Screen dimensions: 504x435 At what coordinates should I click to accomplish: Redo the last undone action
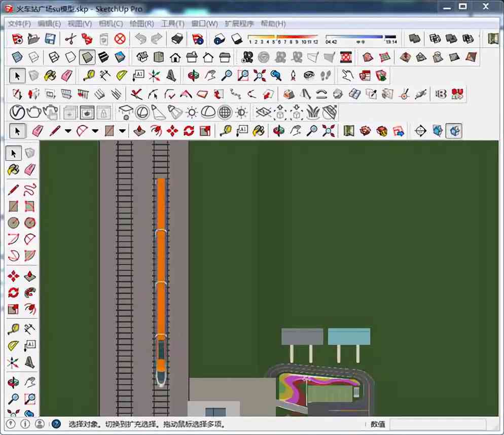click(x=157, y=39)
